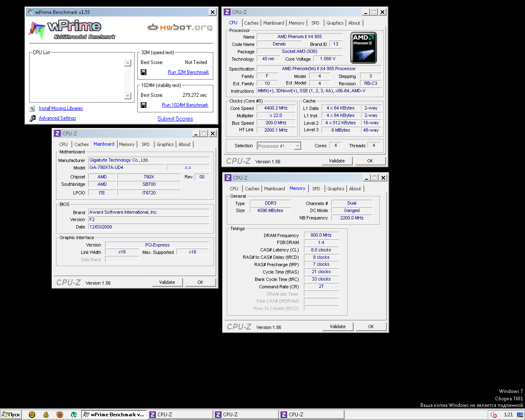525x420 pixels.
Task: Open the Processor #1 selection dropdown
Action: coord(298,146)
